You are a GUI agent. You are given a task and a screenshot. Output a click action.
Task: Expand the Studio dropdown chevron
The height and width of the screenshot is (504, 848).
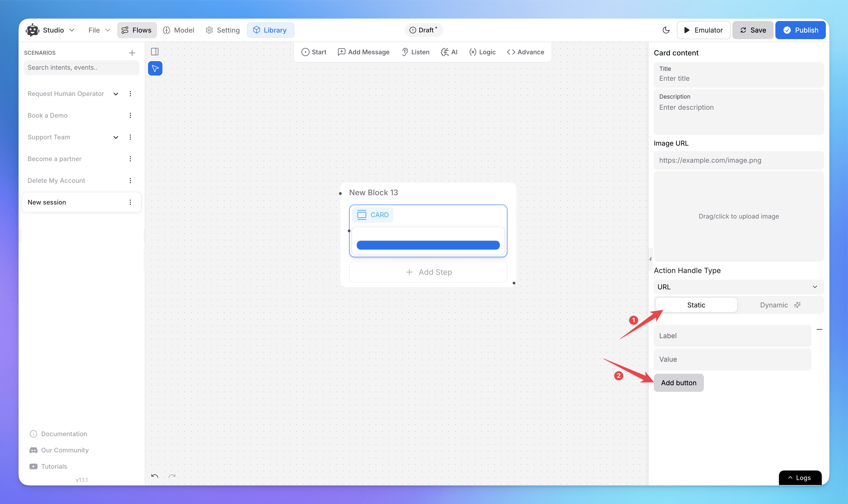(72, 30)
